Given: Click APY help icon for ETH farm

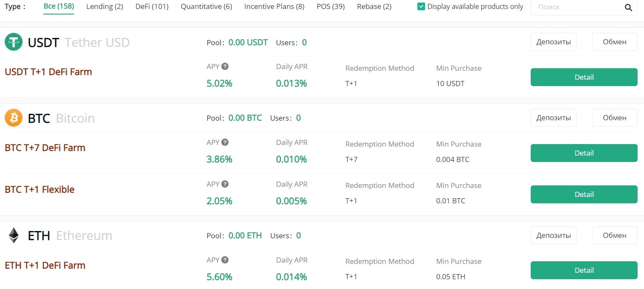Looking at the screenshot, I should click(225, 260).
